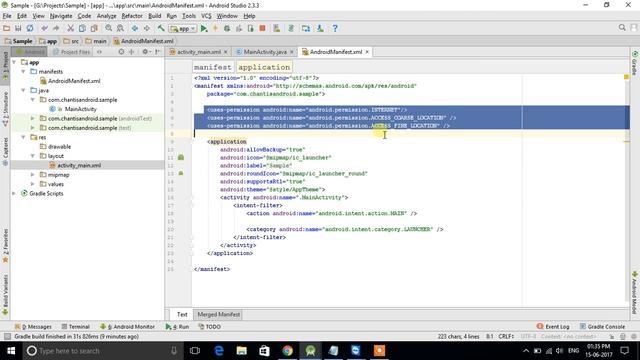Open the File menu
This screenshot has width=640, height=360.
pos(7,16)
